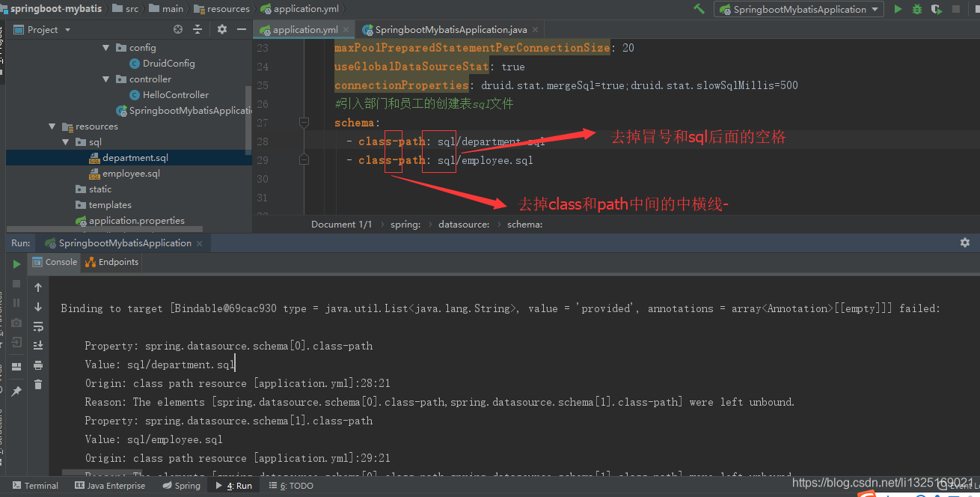980x497 pixels.
Task: Open Java Enterprise tool window
Action: click(x=110, y=486)
